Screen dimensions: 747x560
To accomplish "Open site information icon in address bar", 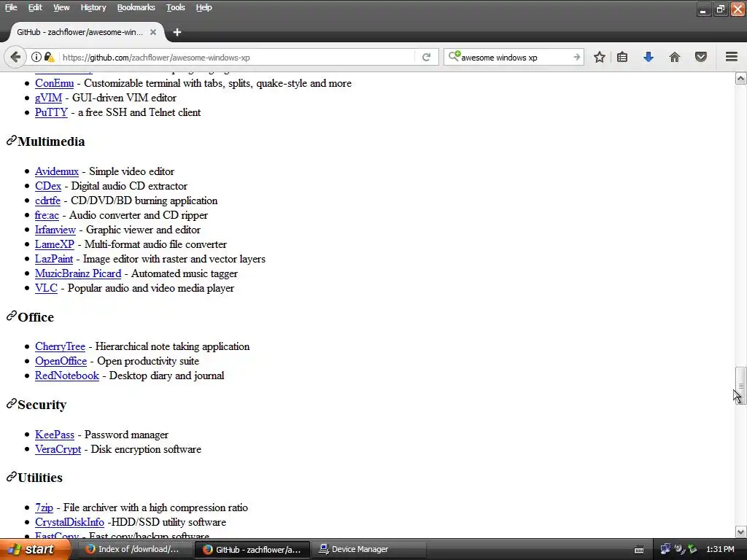I will (36, 57).
